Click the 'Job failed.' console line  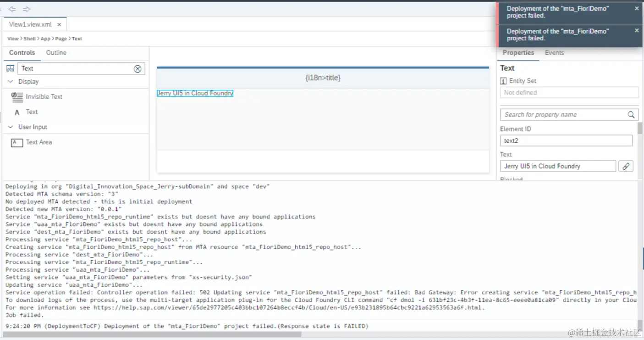click(x=25, y=315)
